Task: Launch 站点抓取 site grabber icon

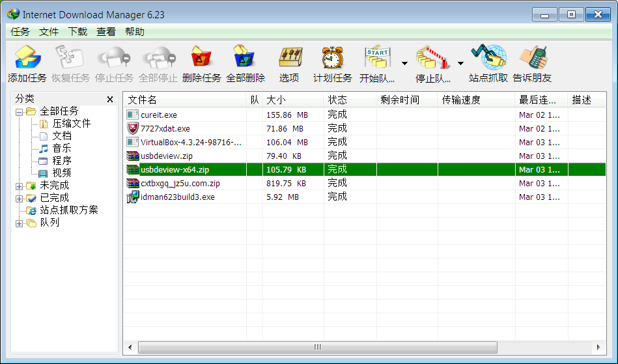Action: [488, 57]
